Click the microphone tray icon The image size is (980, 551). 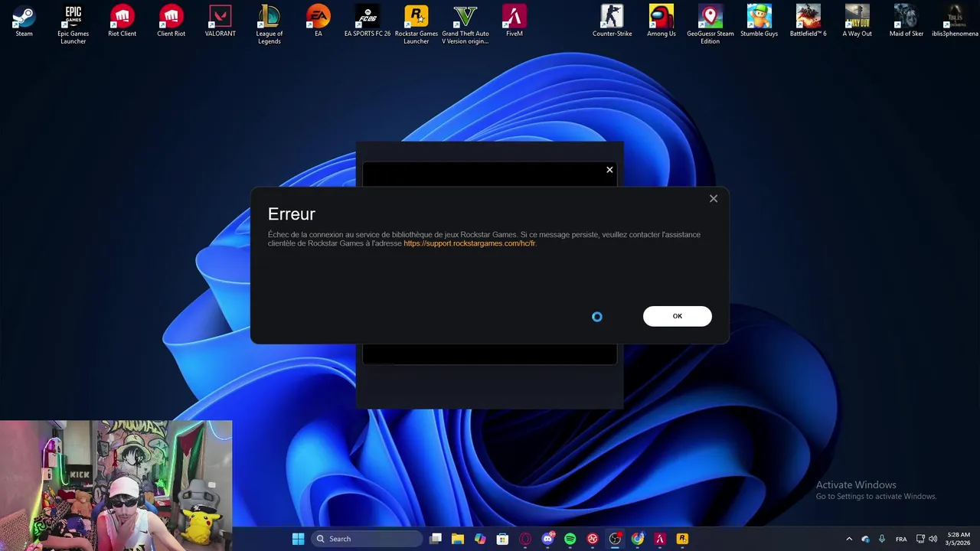pos(882,539)
